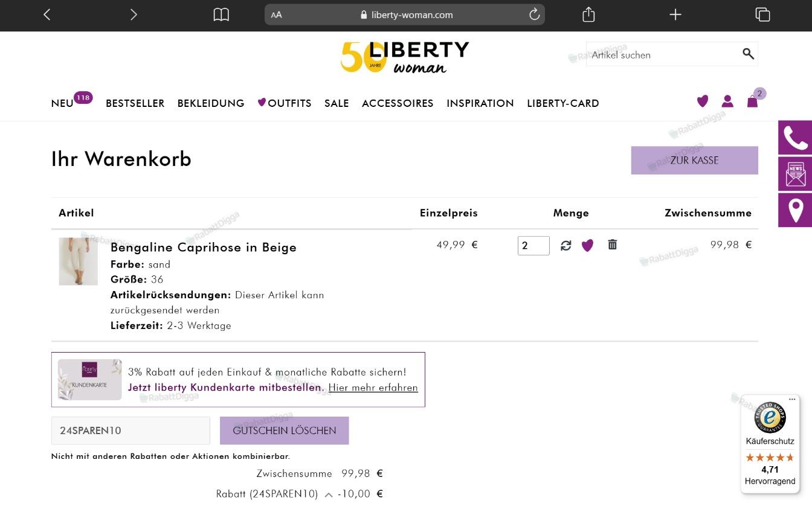
Task: Click the Lieferzeit 2-3 Werktage text
Action: (171, 325)
